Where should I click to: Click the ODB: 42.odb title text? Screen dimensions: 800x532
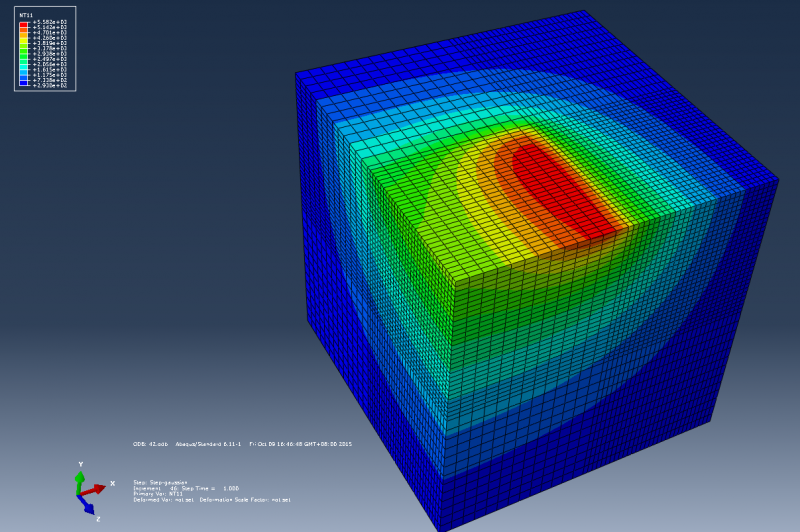(x=151, y=444)
